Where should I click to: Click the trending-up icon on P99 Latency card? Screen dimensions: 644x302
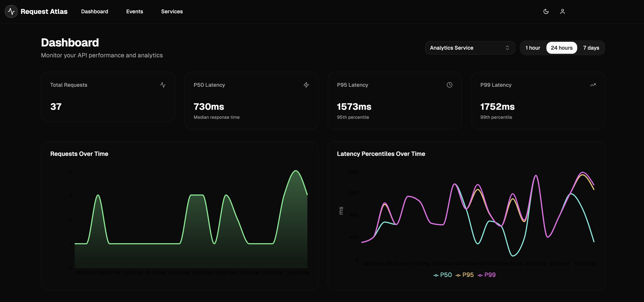pos(593,85)
